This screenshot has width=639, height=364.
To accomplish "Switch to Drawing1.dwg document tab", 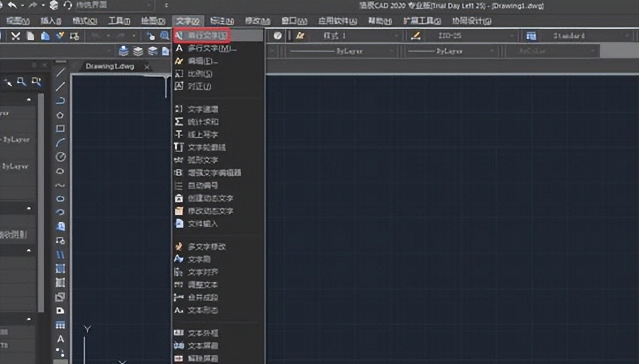I will pos(110,66).
